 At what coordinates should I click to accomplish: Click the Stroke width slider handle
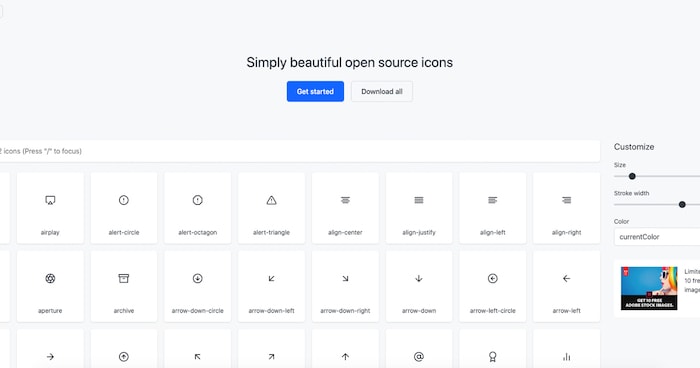(x=682, y=205)
